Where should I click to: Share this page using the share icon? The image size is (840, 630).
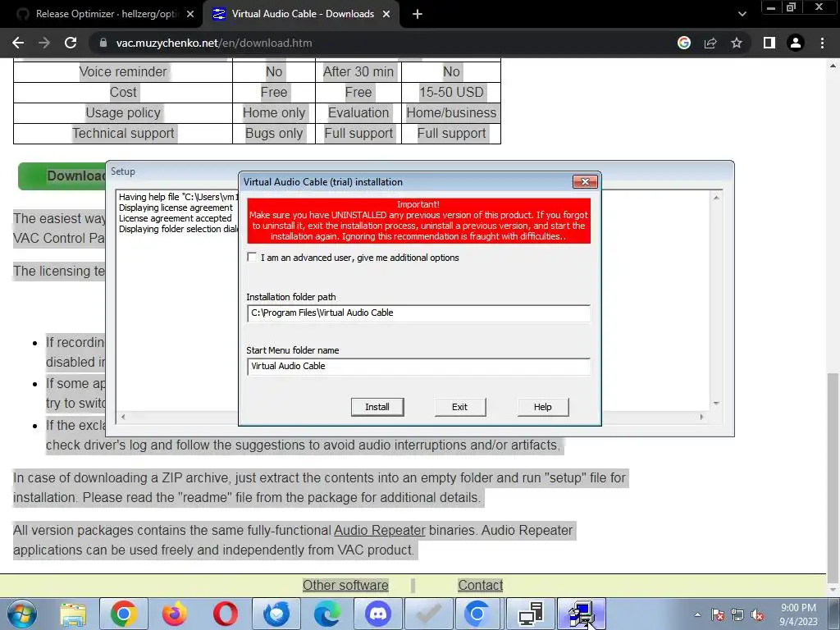710,43
